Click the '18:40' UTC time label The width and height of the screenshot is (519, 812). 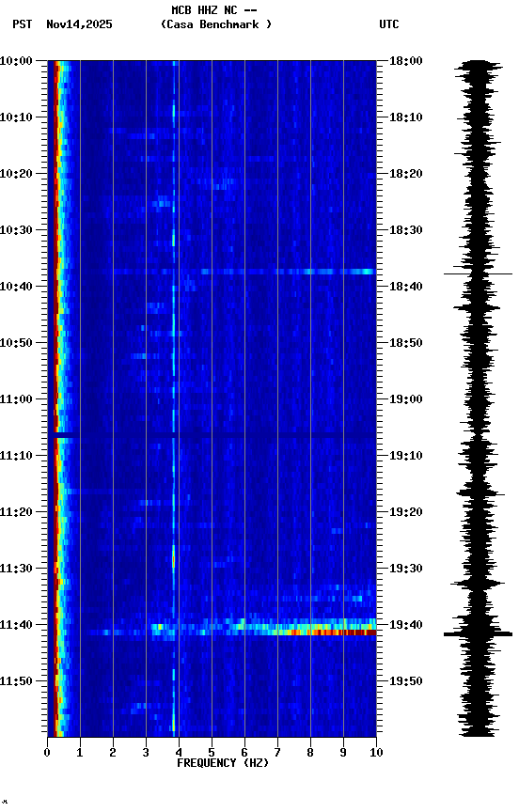(406, 287)
